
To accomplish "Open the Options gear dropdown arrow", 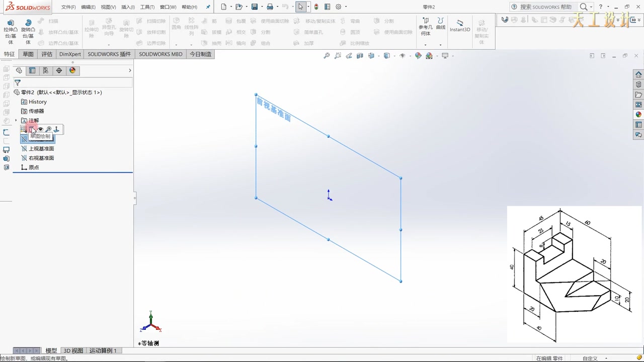I will [346, 7].
